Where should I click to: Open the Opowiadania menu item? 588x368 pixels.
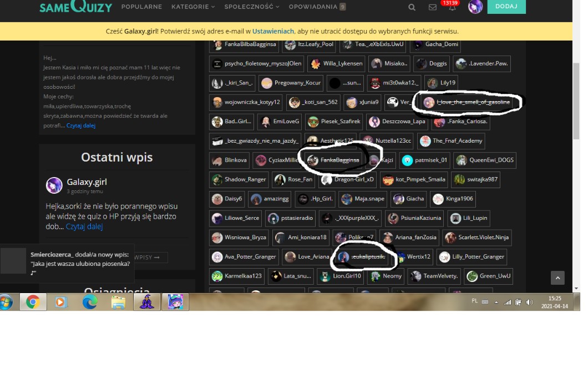click(x=313, y=7)
